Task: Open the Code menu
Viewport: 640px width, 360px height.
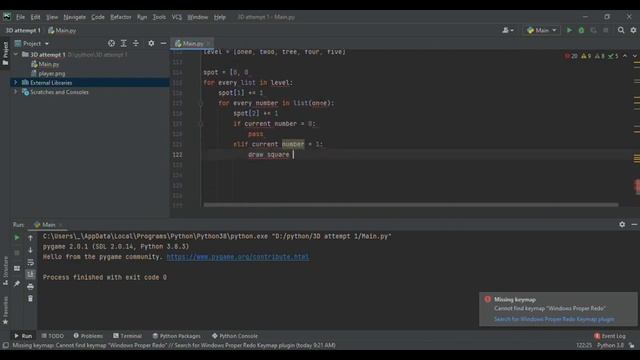Action: point(98,17)
